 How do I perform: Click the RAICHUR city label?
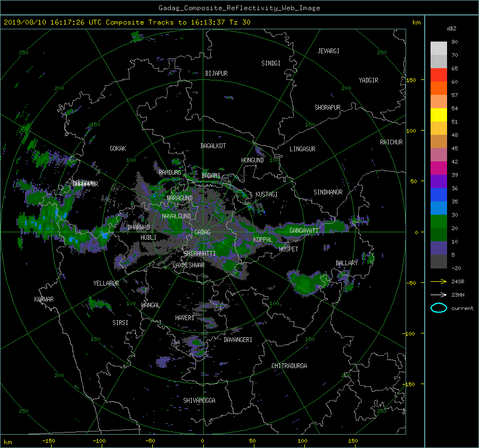391,142
